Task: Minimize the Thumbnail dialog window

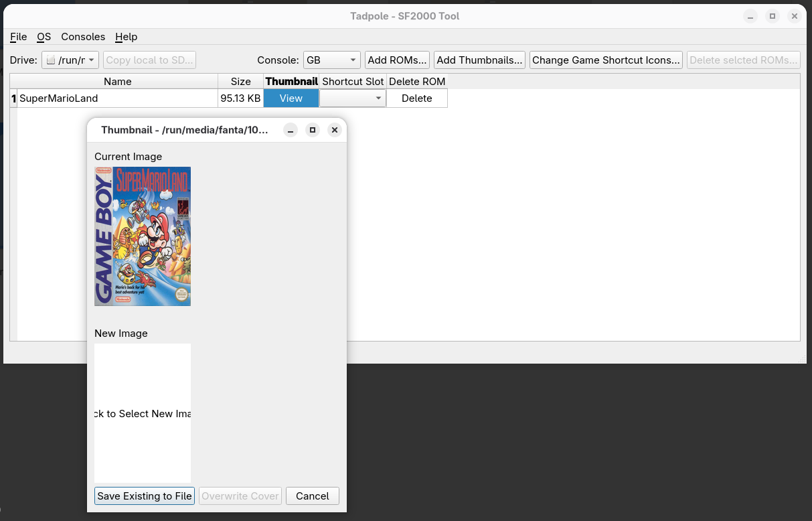Action: point(291,130)
